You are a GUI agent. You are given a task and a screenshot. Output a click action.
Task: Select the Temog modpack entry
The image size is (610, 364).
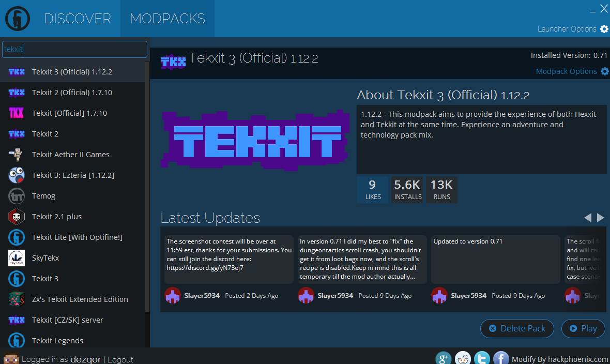pyautogui.click(x=72, y=196)
